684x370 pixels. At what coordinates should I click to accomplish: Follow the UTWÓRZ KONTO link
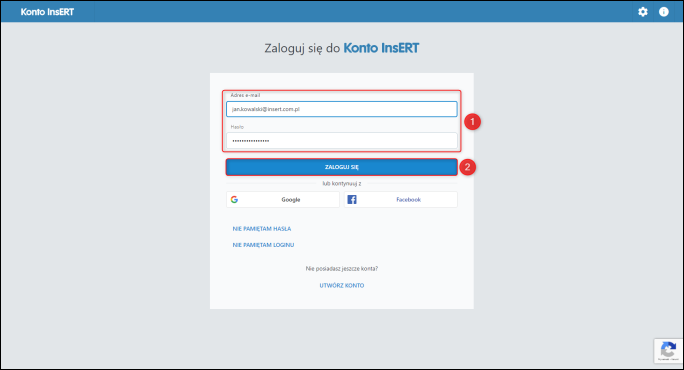pyautogui.click(x=342, y=285)
